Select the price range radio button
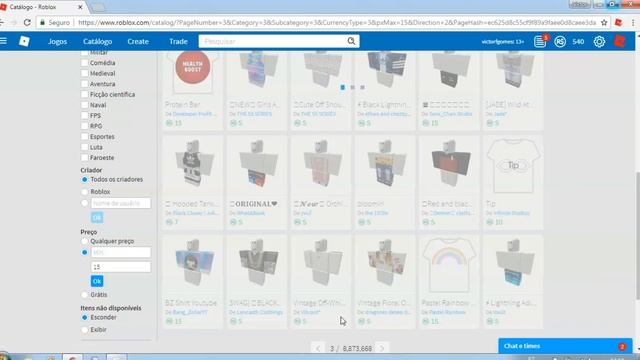Screen dimensions: 640x360 tap(84, 253)
